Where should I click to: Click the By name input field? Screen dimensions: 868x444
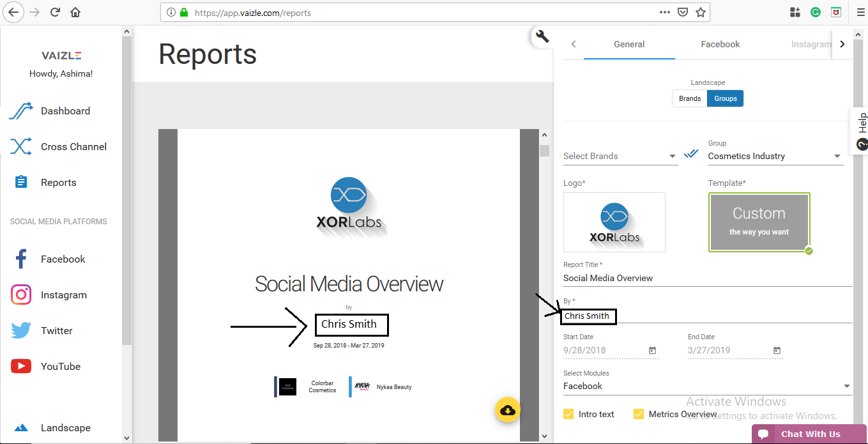(x=708, y=316)
